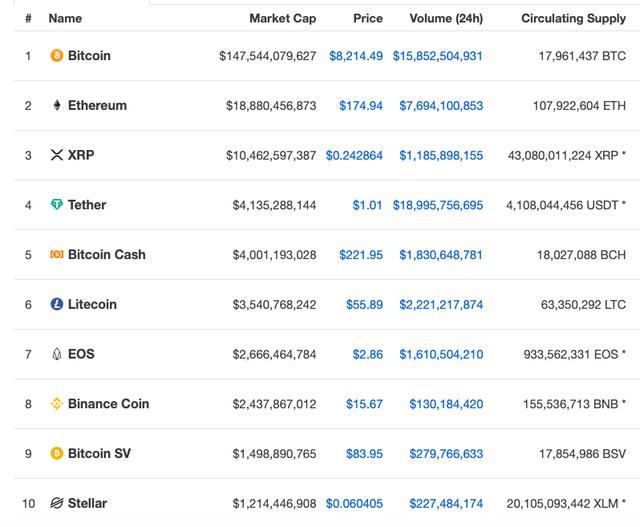Click the EOS logo icon

(56, 354)
